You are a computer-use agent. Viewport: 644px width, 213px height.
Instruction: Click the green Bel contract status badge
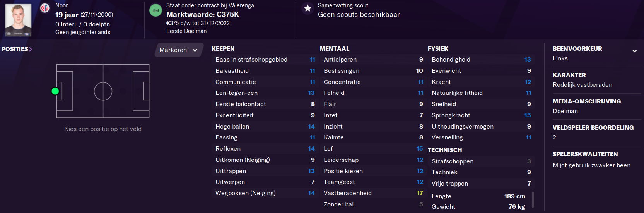(155, 10)
